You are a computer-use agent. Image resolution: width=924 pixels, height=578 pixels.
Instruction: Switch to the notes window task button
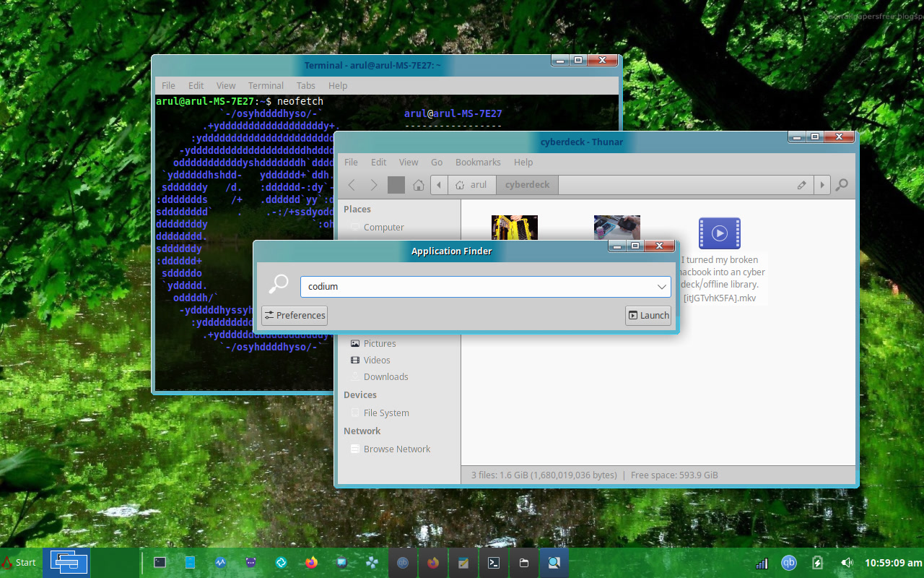(x=463, y=562)
